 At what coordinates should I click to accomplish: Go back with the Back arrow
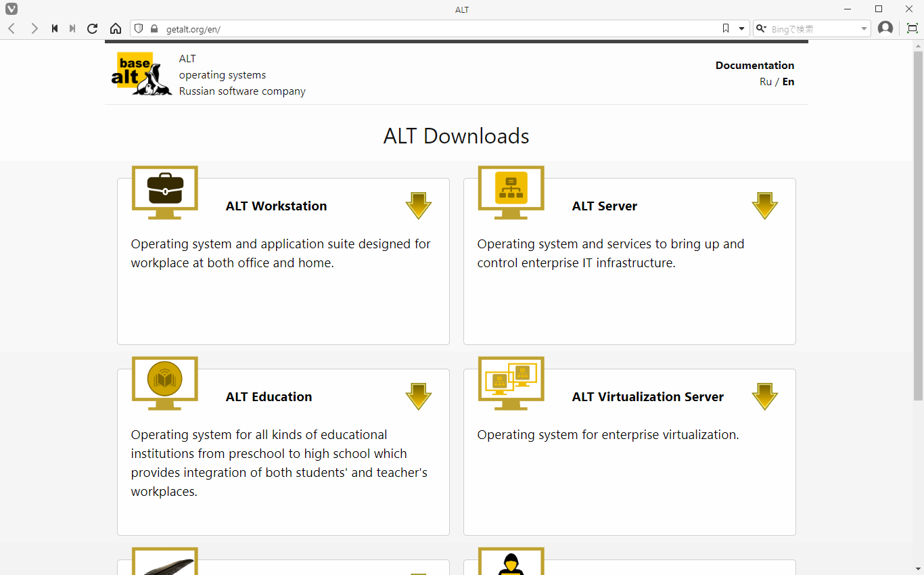(11, 28)
